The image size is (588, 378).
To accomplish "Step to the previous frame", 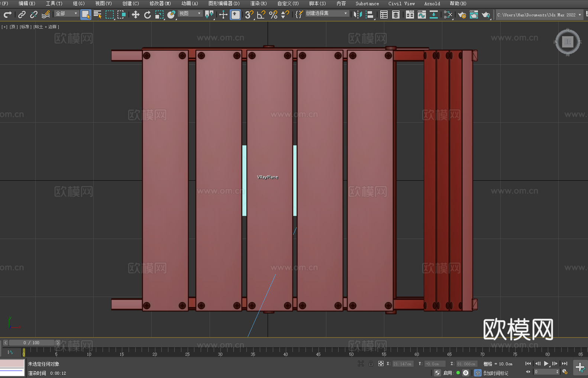I will point(537,364).
